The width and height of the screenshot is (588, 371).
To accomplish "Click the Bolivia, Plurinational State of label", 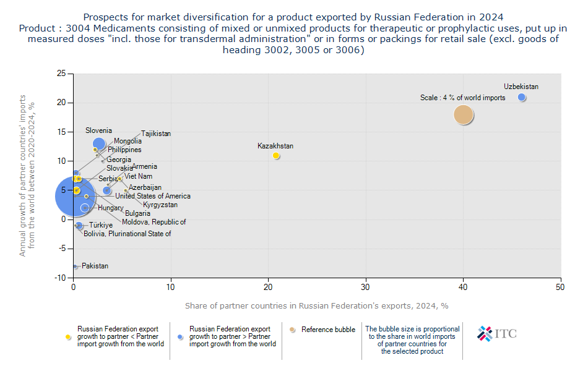I will (128, 234).
